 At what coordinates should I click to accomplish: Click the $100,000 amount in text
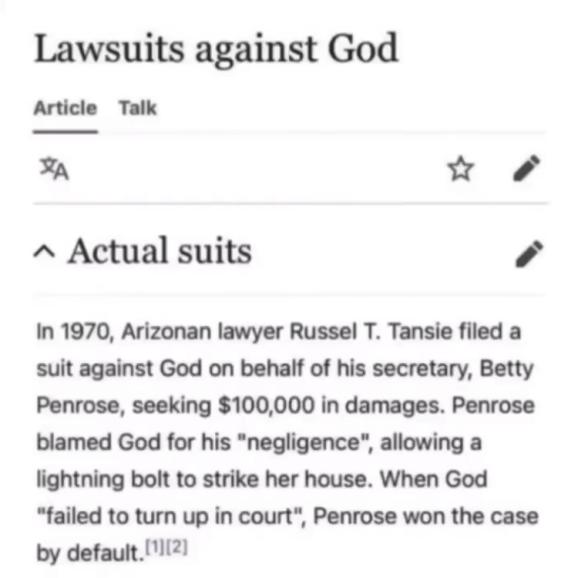tap(267, 405)
